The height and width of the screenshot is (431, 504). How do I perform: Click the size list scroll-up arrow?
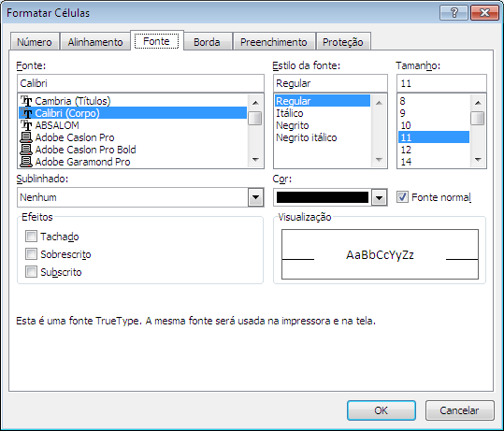pyautogui.click(x=478, y=103)
